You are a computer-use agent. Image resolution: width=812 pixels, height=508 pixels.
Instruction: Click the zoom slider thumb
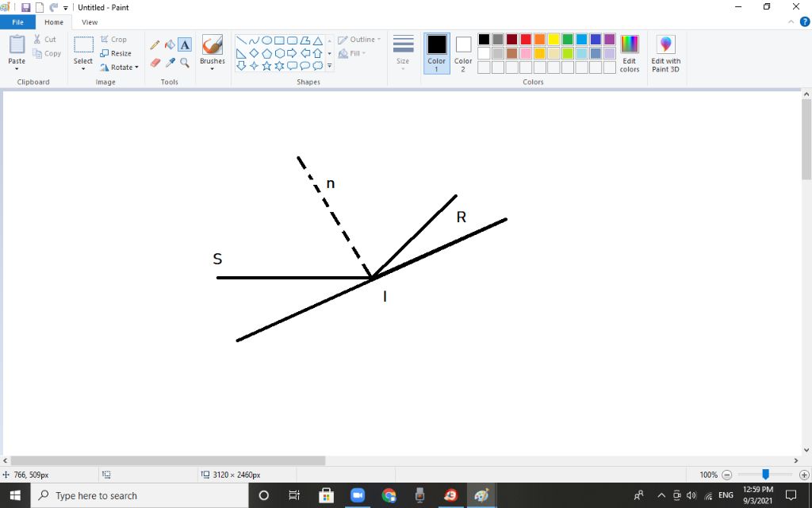point(765,475)
